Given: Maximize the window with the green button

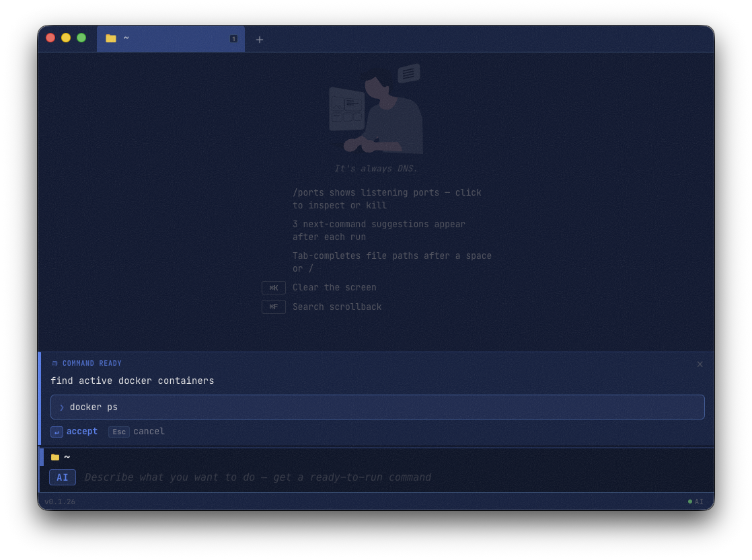Looking at the screenshot, I should click(81, 38).
